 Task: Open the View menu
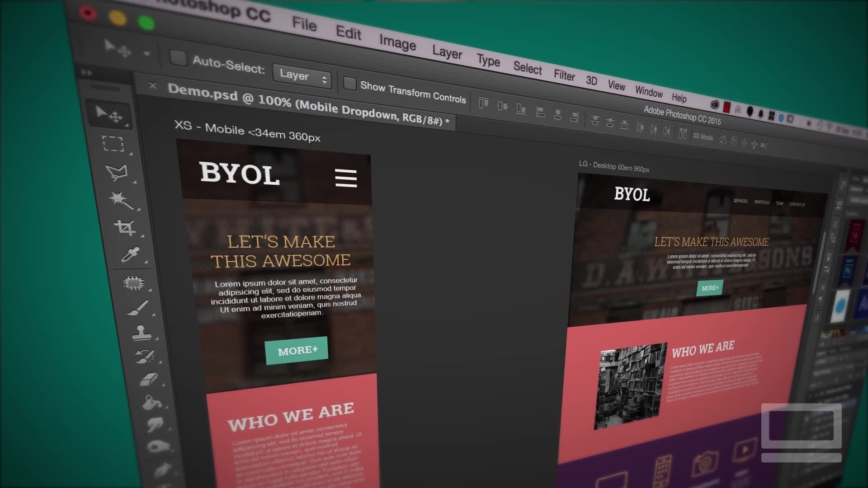pyautogui.click(x=616, y=85)
